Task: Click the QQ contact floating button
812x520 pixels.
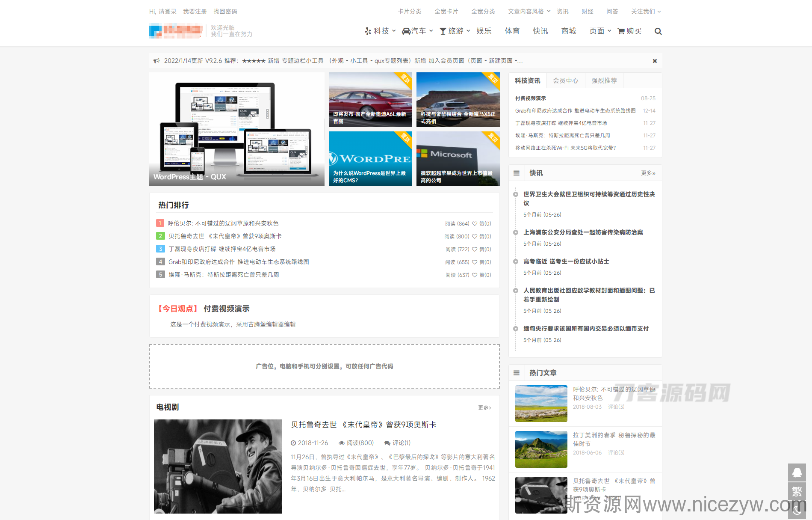Action: tap(797, 472)
